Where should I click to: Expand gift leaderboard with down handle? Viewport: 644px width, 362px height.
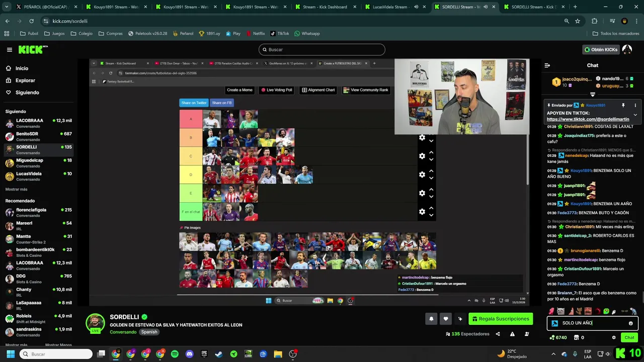tap(592, 94)
